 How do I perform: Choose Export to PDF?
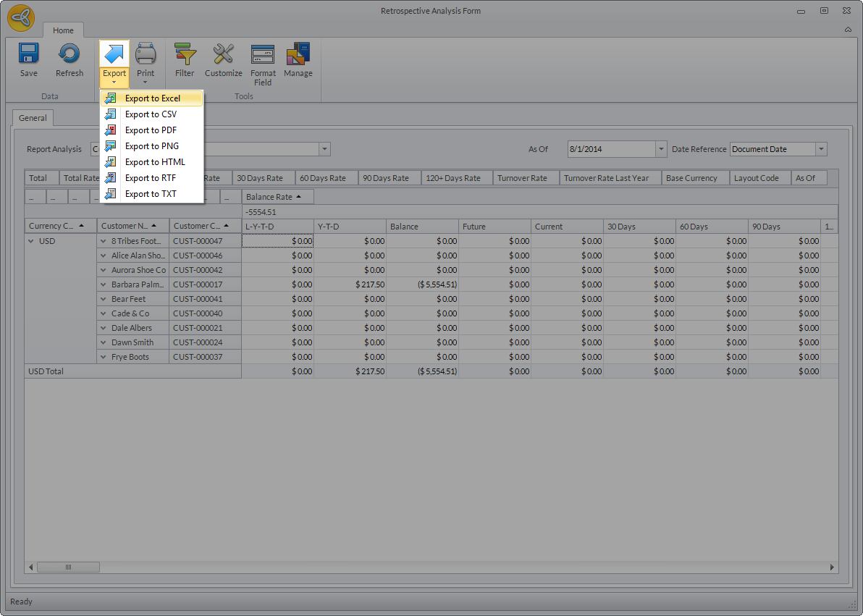[x=151, y=130]
